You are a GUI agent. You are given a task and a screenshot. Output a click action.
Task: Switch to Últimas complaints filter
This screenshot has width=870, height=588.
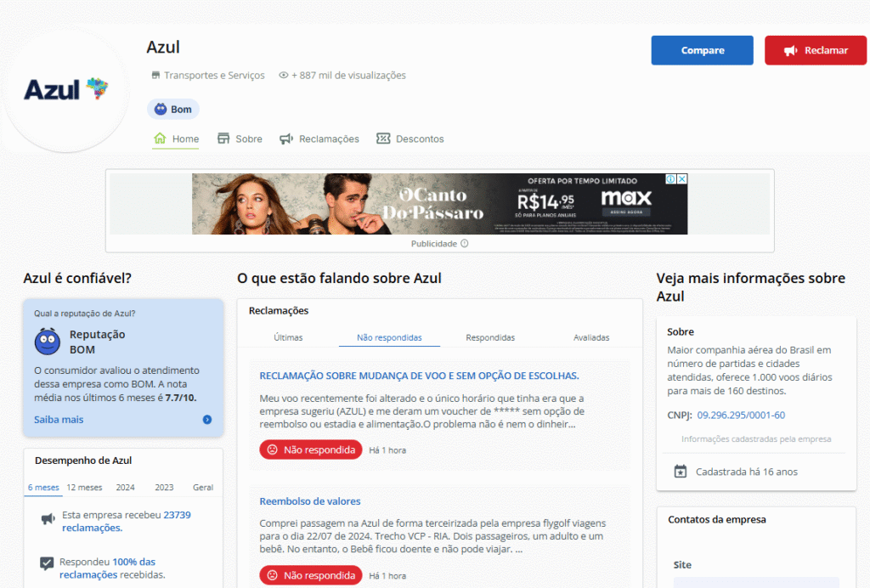point(288,337)
